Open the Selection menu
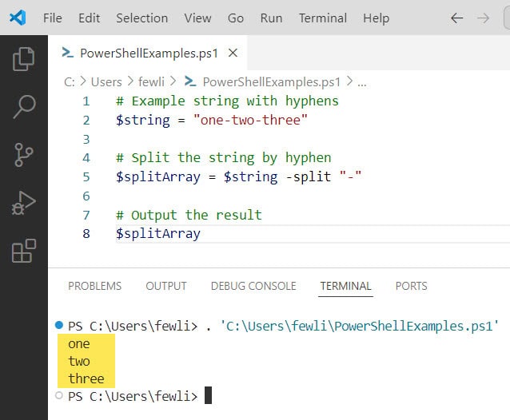The width and height of the screenshot is (510, 420). [x=141, y=18]
